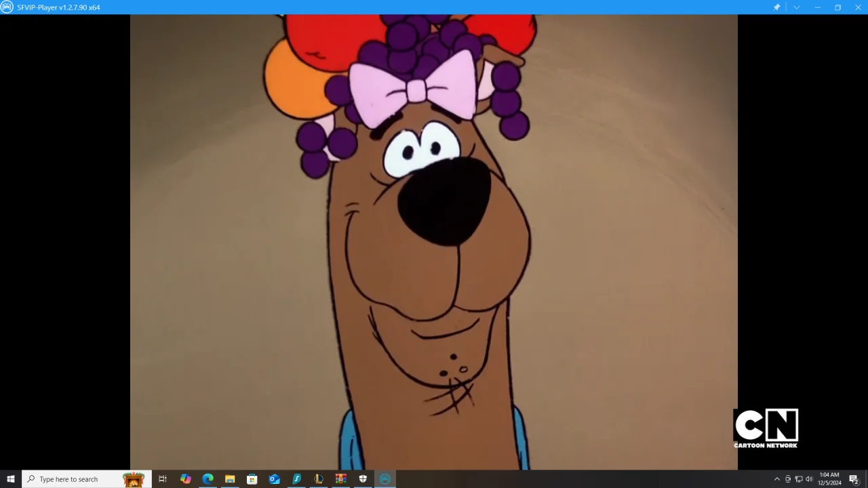Open the Windows Start menu

(x=11, y=479)
